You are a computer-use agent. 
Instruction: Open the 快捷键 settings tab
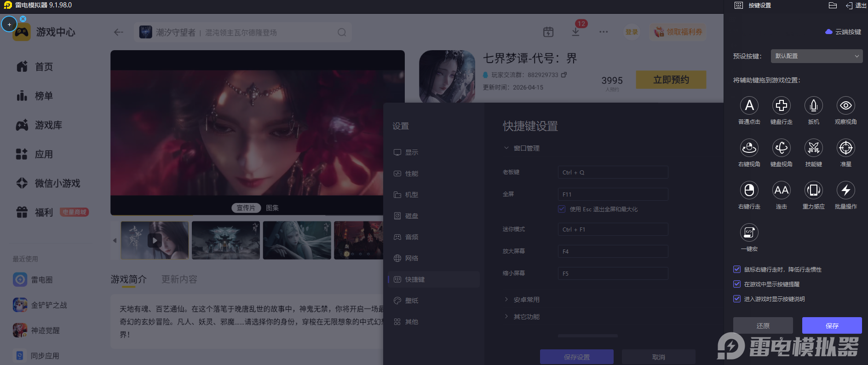[434, 279]
